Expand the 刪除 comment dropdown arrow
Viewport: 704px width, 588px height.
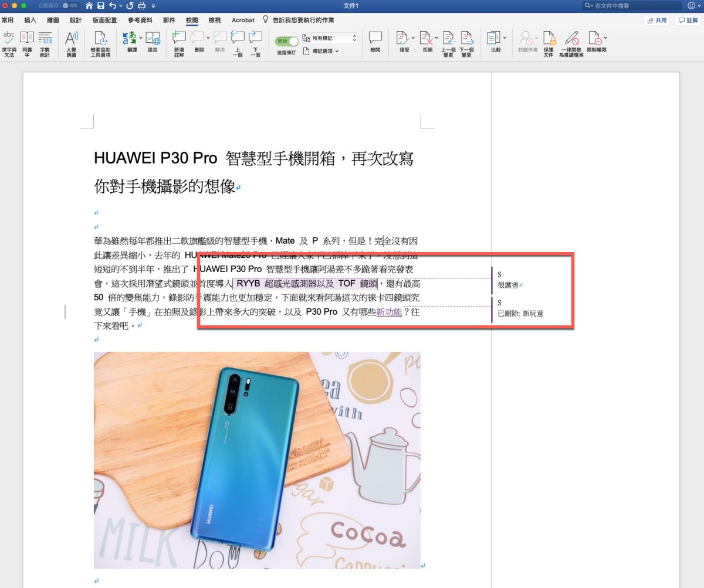point(208,39)
